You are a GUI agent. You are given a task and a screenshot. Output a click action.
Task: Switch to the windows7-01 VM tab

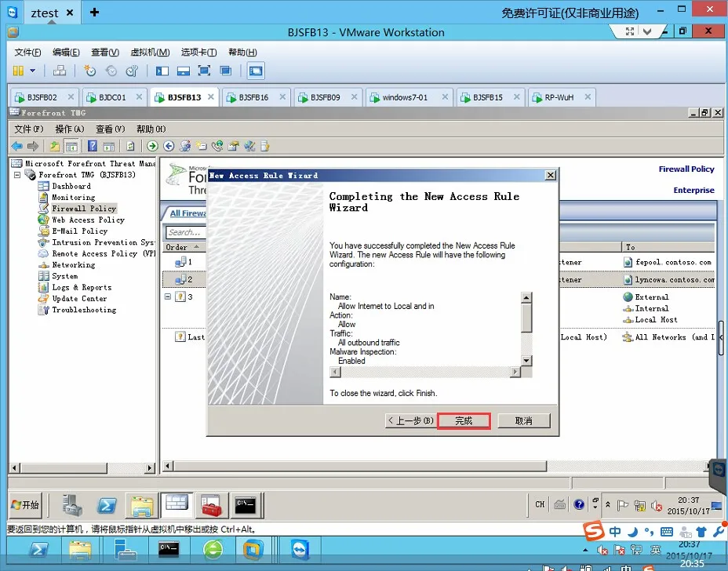[x=405, y=97]
